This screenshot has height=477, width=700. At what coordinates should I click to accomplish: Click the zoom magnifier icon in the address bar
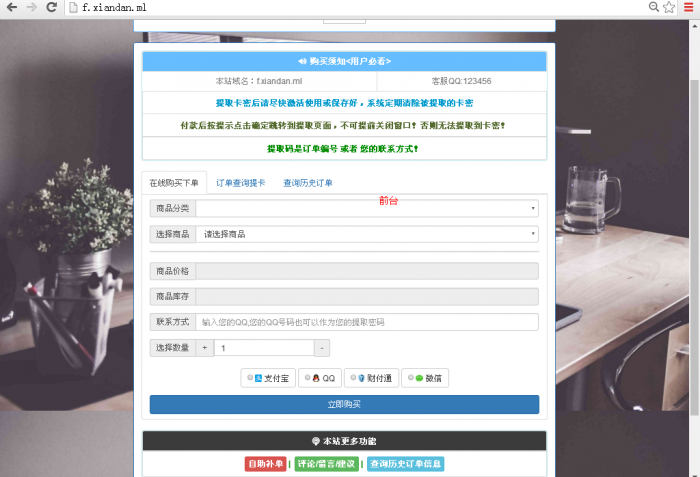(654, 7)
